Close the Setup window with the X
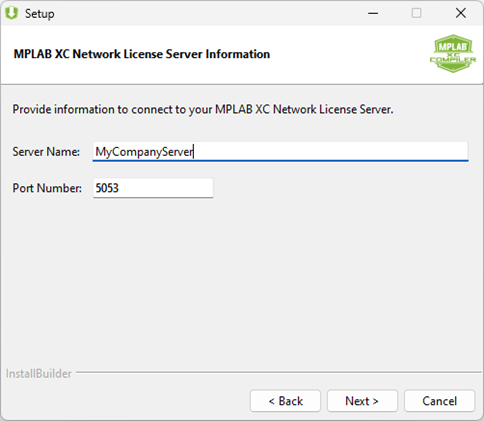484x421 pixels. (461, 13)
